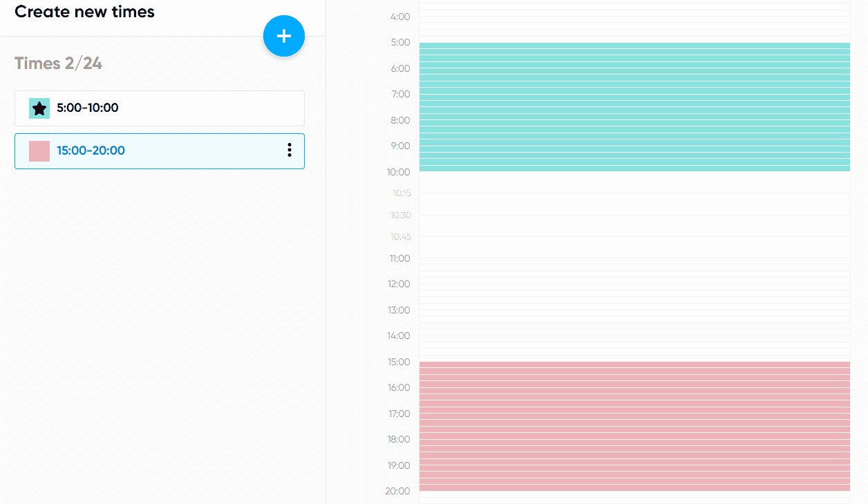Viewport: 868px width, 504px height.
Task: Click the 12:00 hour label
Action: pyautogui.click(x=399, y=284)
